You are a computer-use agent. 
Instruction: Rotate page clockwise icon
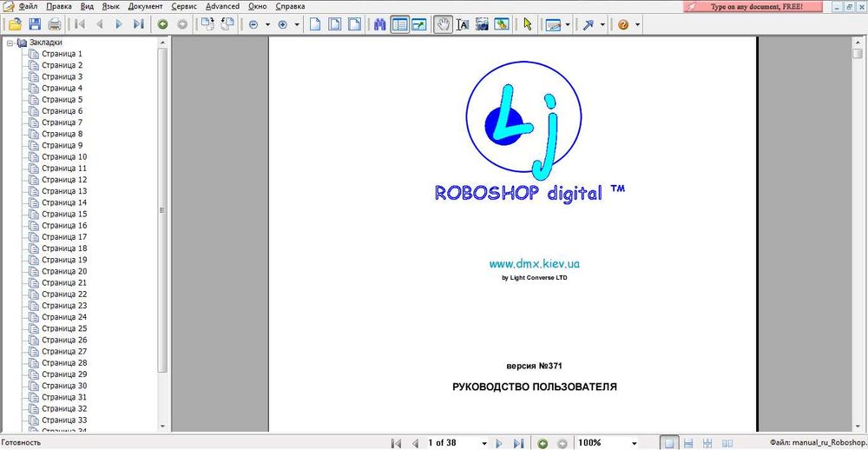(x=207, y=24)
